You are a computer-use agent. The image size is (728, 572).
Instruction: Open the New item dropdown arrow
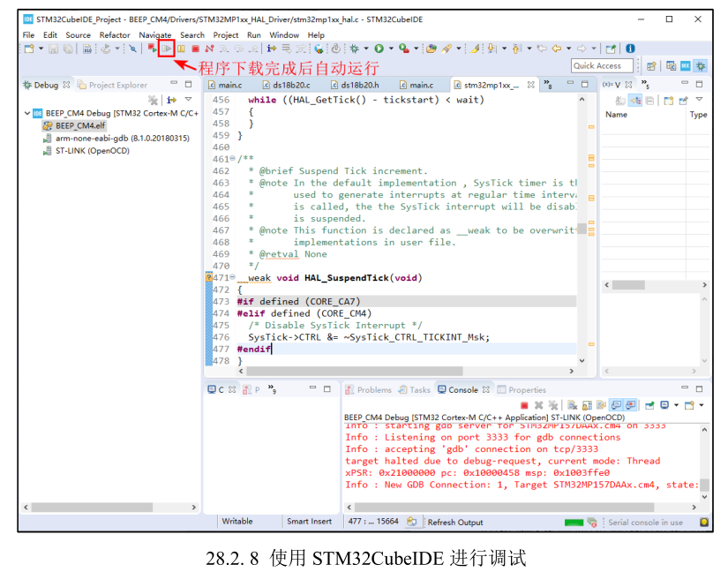click(41, 49)
